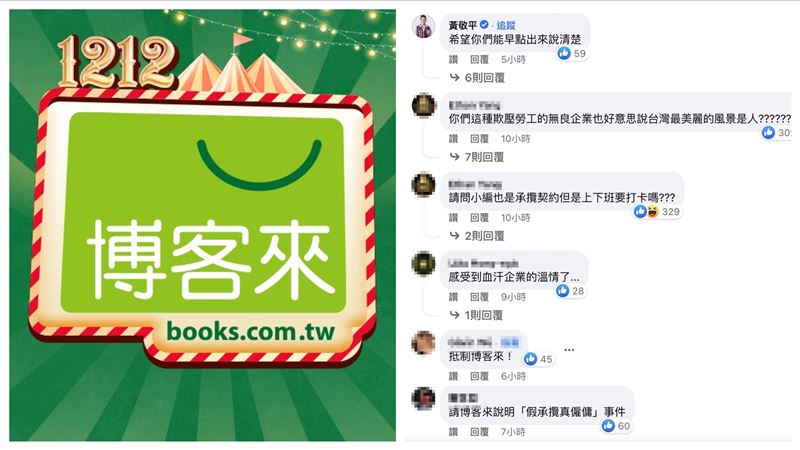Open the thumbs-up reaction count showing 59

[x=572, y=54]
